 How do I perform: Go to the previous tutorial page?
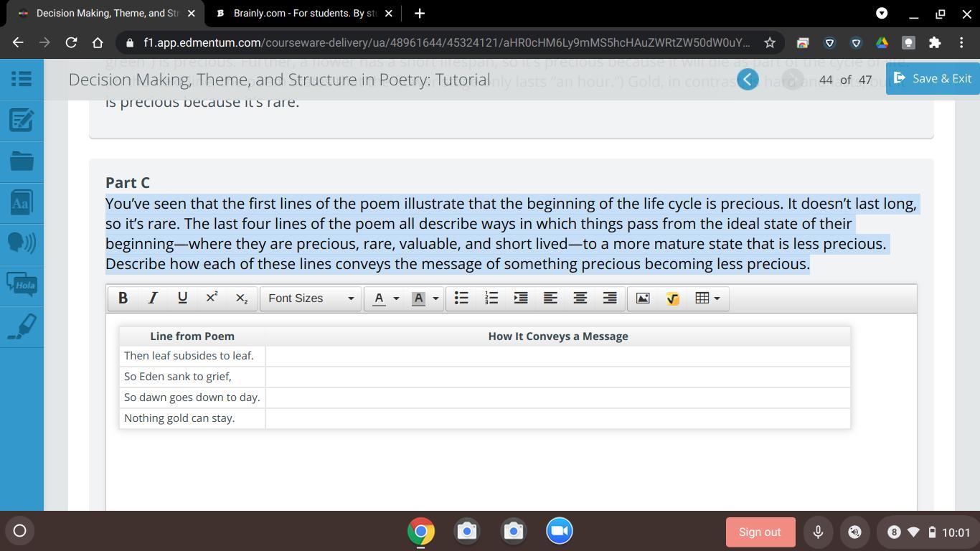[748, 79]
